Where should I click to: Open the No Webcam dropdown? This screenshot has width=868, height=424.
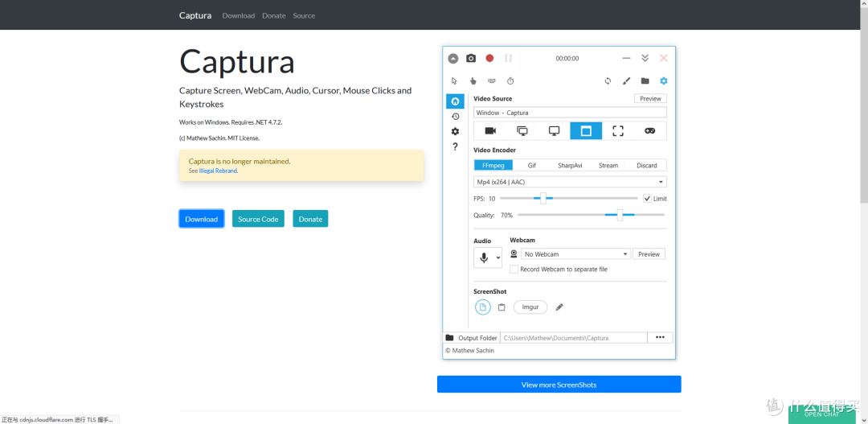click(x=575, y=254)
